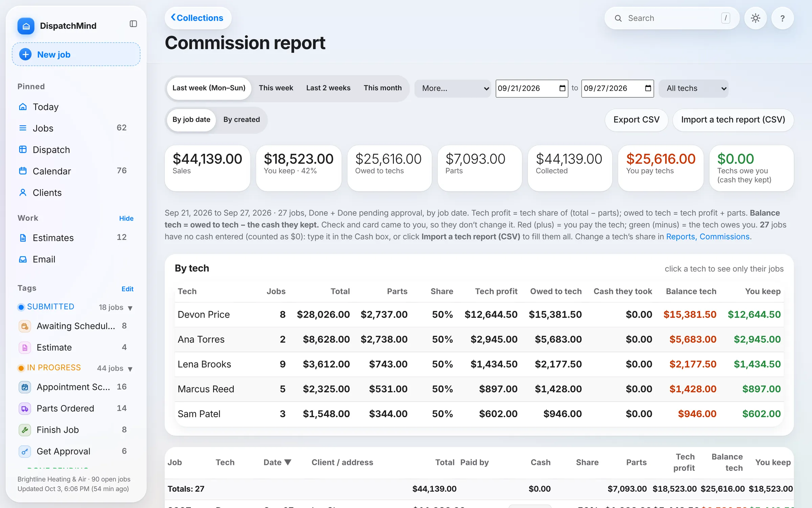Edit the Tags list
The image size is (812, 508).
128,289
